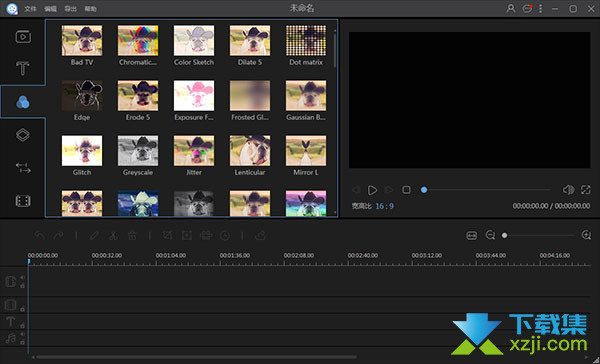
Task: Lock the text track in timeline
Action: tap(22, 325)
